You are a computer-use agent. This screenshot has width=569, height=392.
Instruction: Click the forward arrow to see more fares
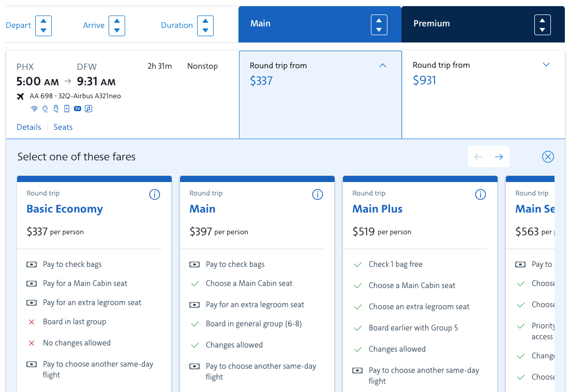point(499,156)
